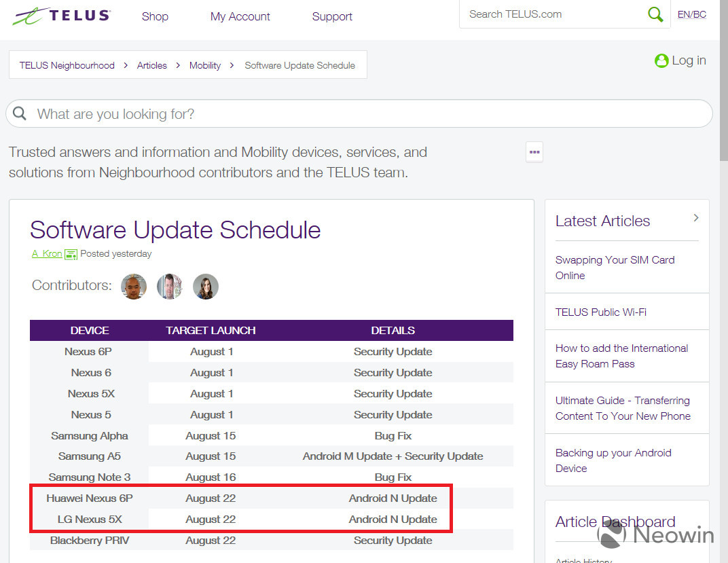Open 'Backing up your Android Device' article
The image size is (728, 563).
613,460
